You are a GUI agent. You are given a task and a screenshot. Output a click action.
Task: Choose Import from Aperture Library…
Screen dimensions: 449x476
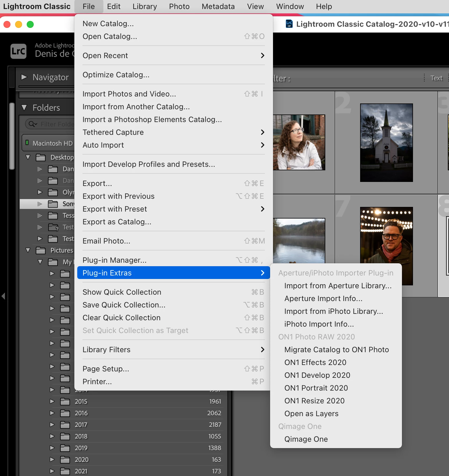coord(336,286)
